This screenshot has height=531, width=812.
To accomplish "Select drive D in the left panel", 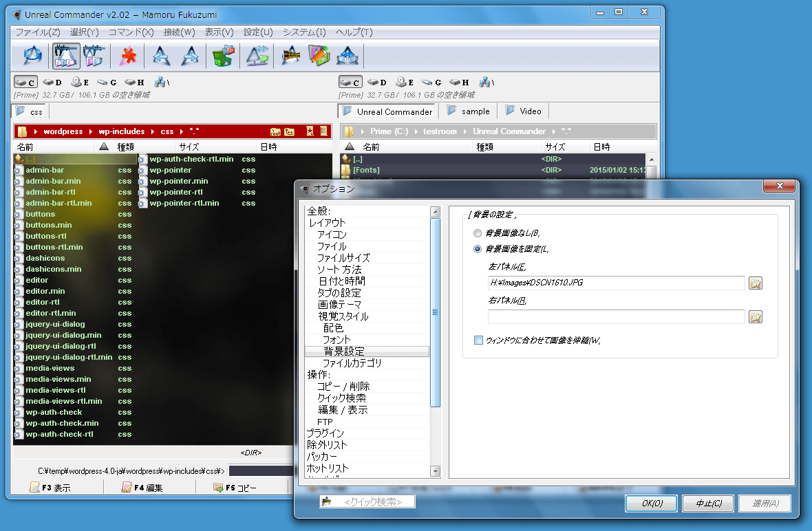I will point(52,83).
